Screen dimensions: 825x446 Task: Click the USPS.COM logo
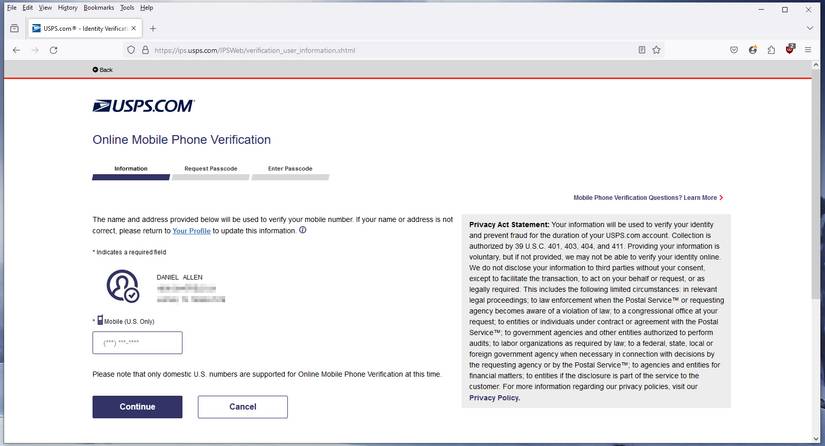point(143,106)
